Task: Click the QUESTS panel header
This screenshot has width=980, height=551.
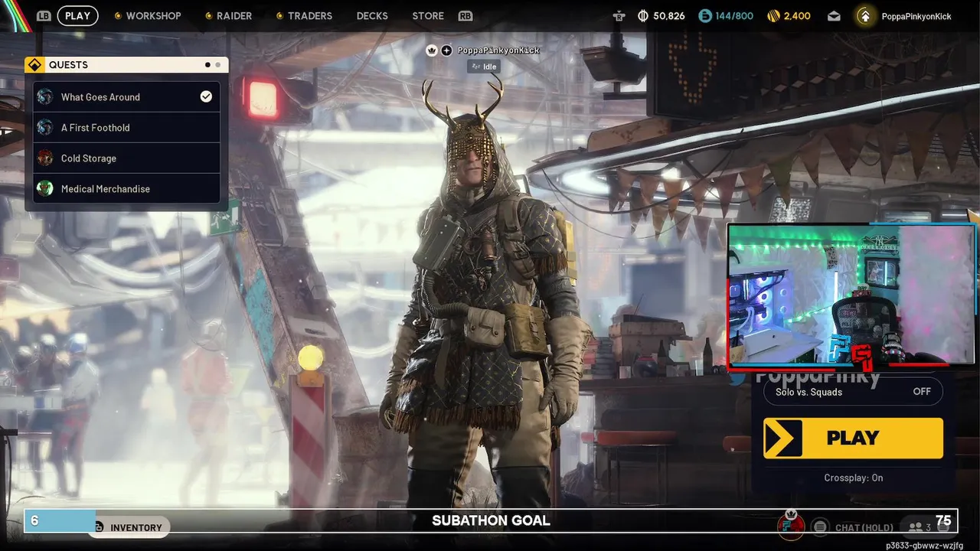Action: 126,65
